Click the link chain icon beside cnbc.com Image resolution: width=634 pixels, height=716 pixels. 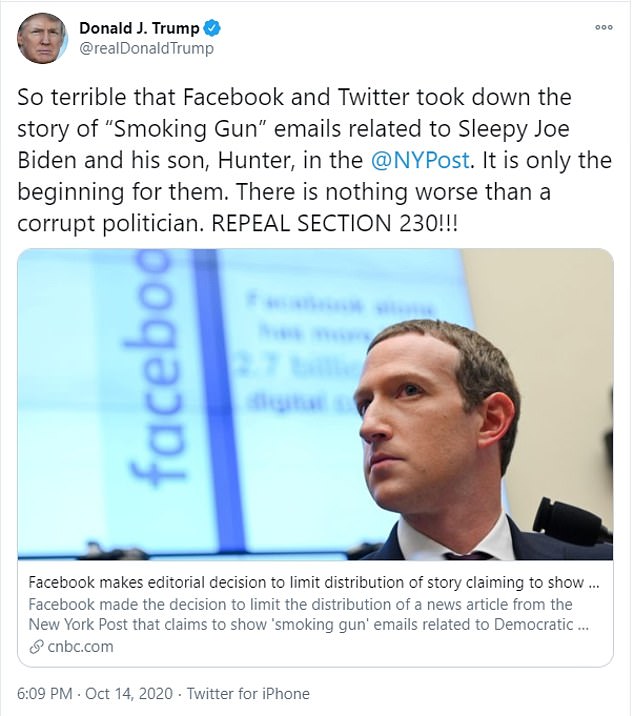[36, 646]
